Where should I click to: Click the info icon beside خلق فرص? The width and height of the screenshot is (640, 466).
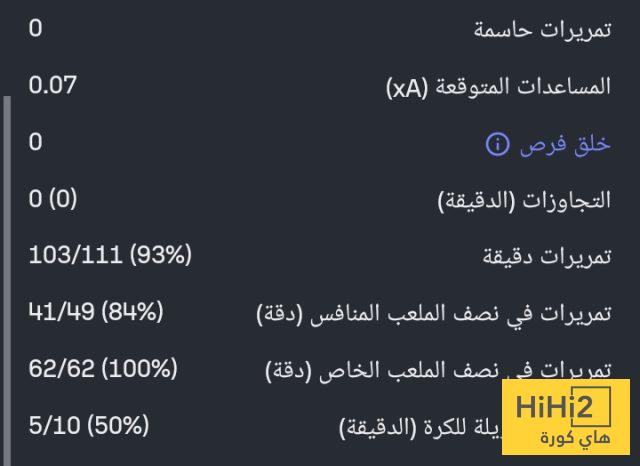pos(497,145)
